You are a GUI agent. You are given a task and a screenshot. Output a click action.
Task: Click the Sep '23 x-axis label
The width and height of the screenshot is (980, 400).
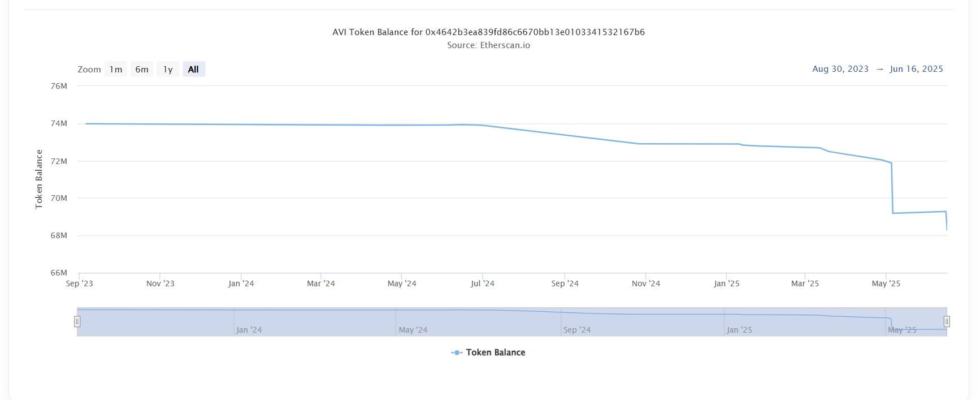pyautogui.click(x=79, y=283)
